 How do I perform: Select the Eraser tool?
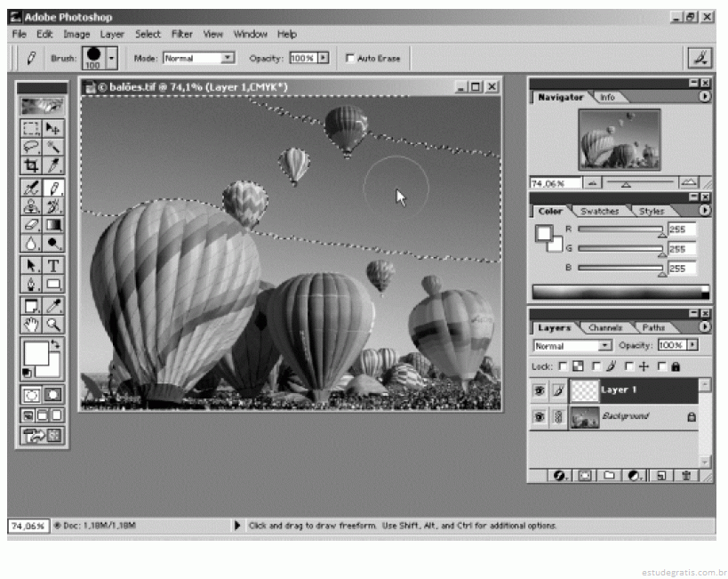tap(31, 224)
